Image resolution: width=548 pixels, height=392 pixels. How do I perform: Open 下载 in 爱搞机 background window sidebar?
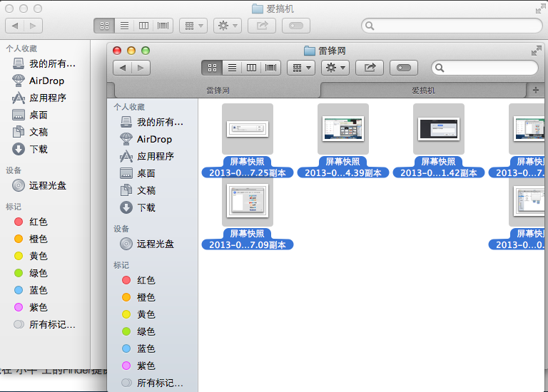(30, 150)
